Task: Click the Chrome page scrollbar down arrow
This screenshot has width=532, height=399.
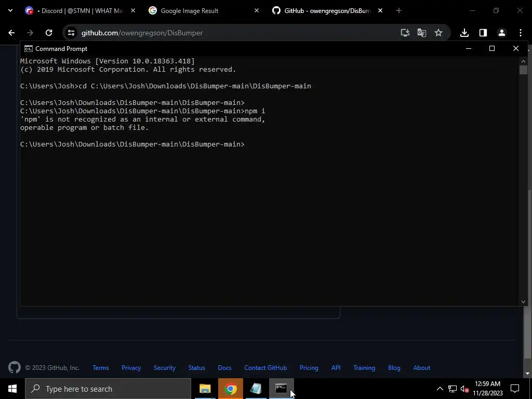Action: click(x=528, y=374)
